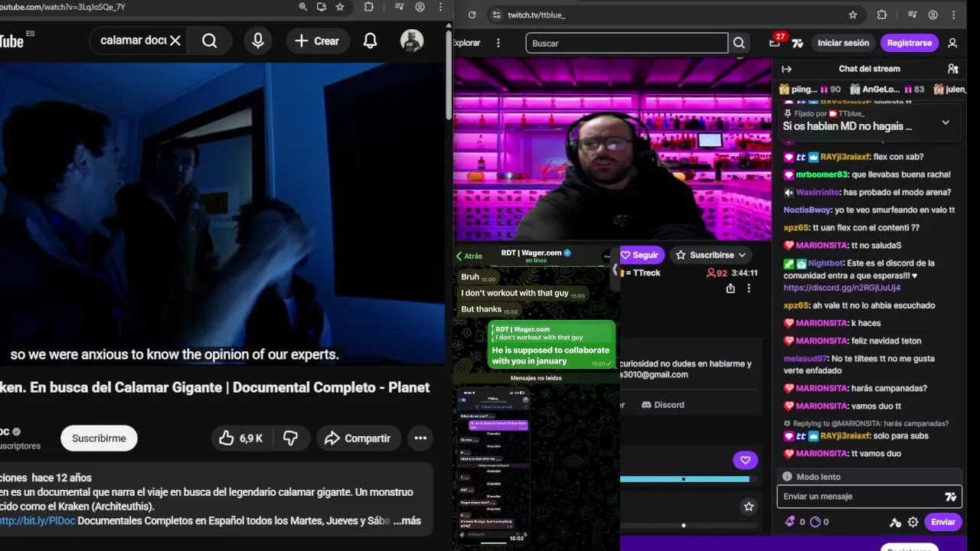This screenshot has height=551, width=980.
Task: Open Bits icon inside chat input
Action: 951,497
